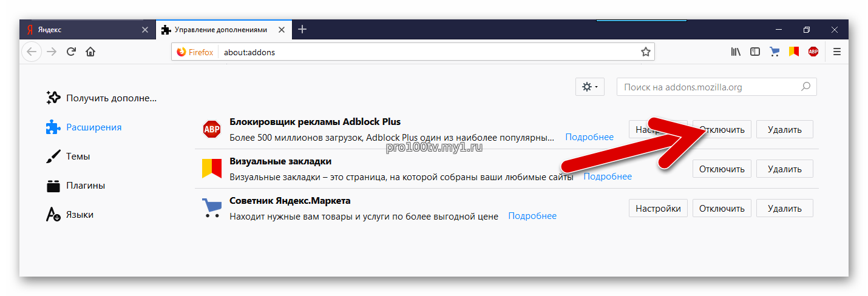Open a new tab with the plus button
The height and width of the screenshot is (296, 868).
pyautogui.click(x=302, y=29)
